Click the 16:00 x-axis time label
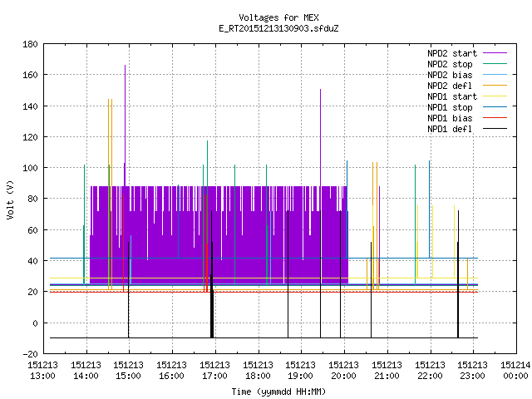The height and width of the screenshot is (399, 532). (x=172, y=376)
